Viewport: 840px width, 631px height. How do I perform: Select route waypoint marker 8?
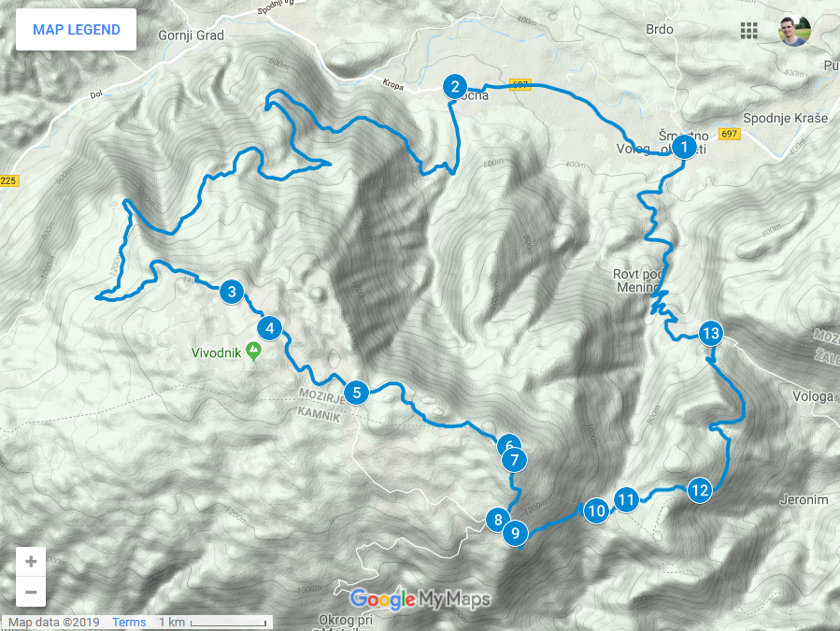point(498,519)
